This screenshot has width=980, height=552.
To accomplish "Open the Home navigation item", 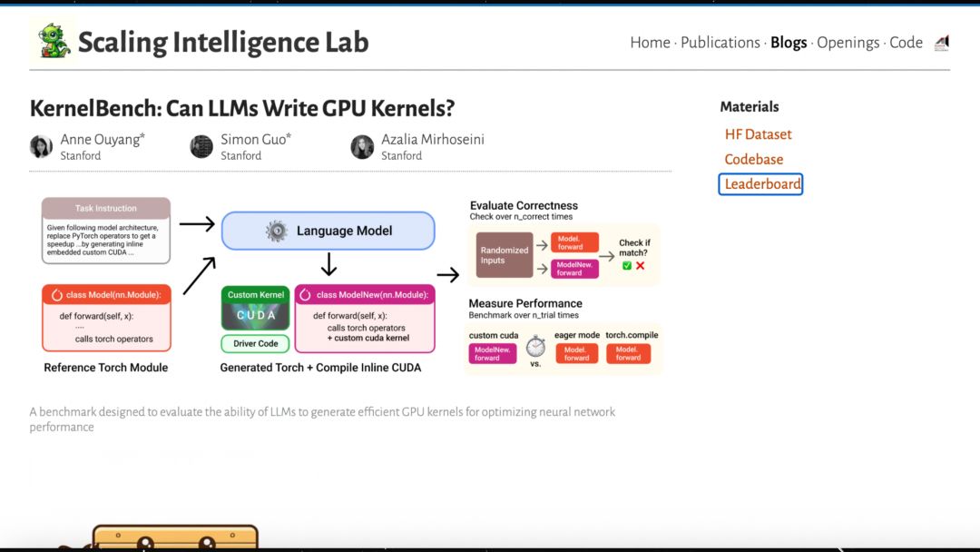I will (x=650, y=43).
